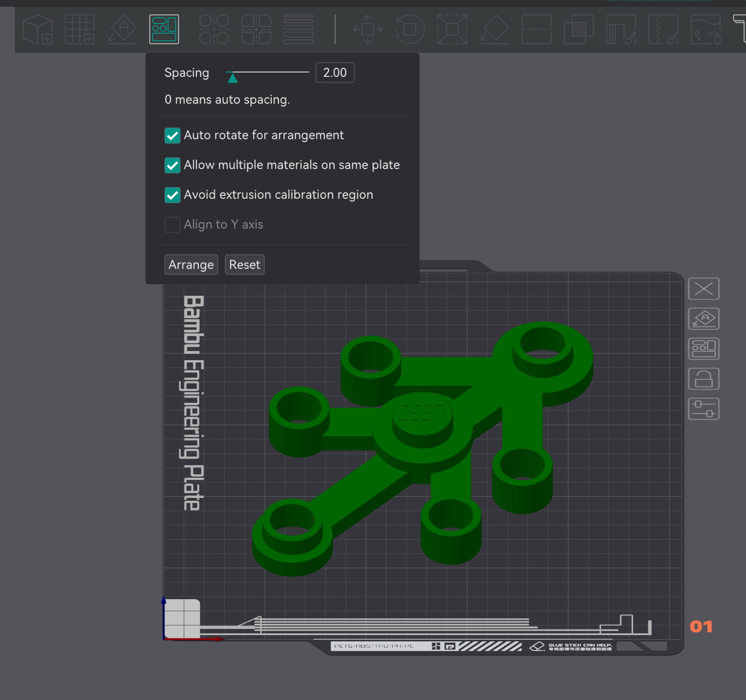Click the Add model icon
The width and height of the screenshot is (746, 700).
(x=37, y=29)
